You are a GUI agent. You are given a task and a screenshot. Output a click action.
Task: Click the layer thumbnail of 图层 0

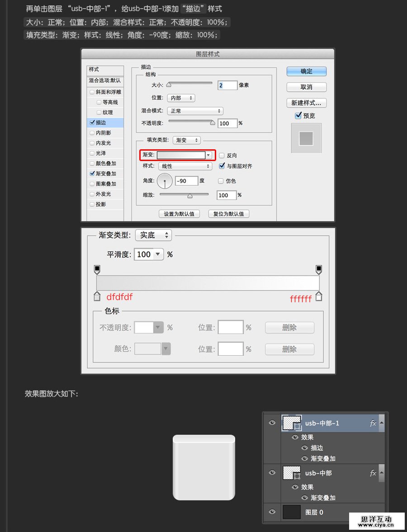click(291, 512)
